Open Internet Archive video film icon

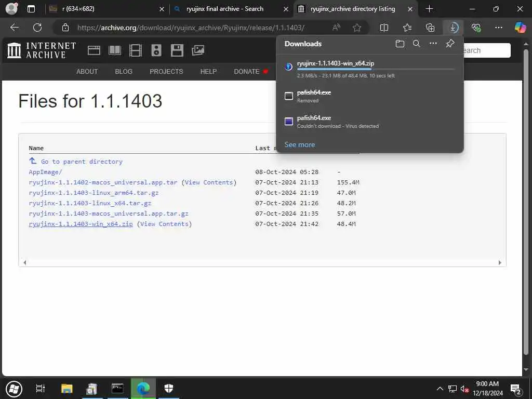(136, 50)
